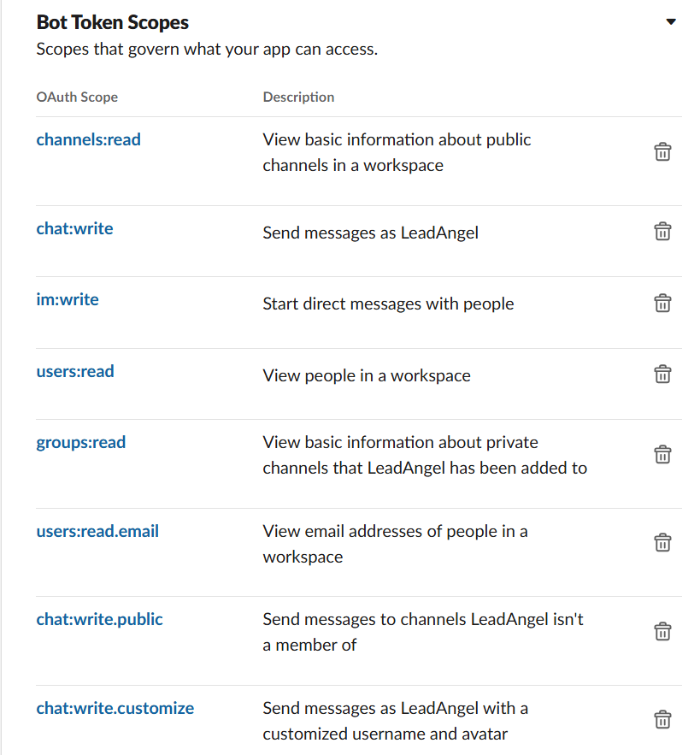This screenshot has width=700, height=755.
Task: Open the channels:read scope documentation link
Action: 88,139
